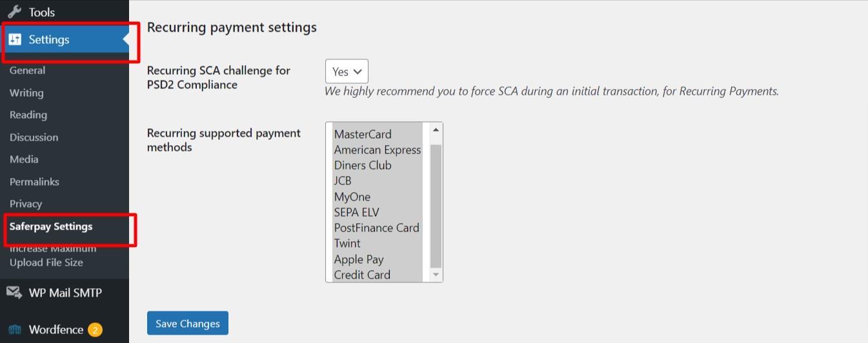Click the Settings sliders icon
868x343 pixels.
(15, 39)
